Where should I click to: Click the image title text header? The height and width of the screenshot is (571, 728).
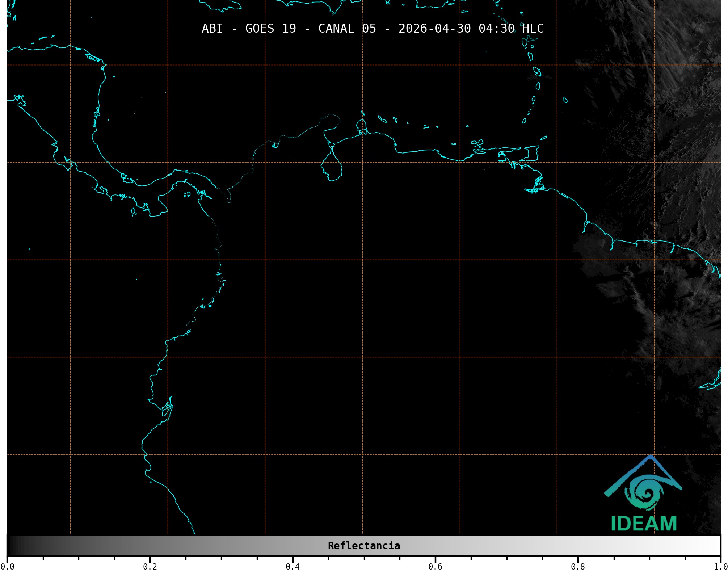point(372,29)
